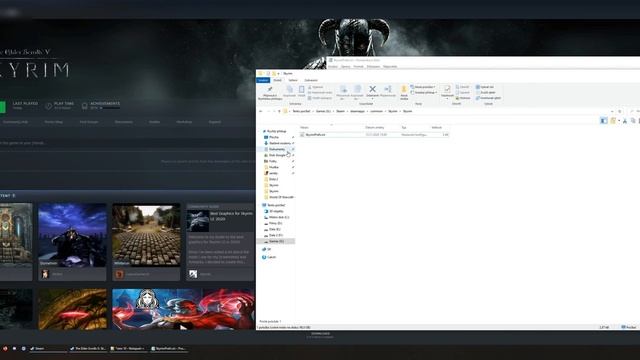Screen dimensions: 640x360
Task: Pin the folder to Quick access in Explorer ribbon
Action: [x=270, y=93]
